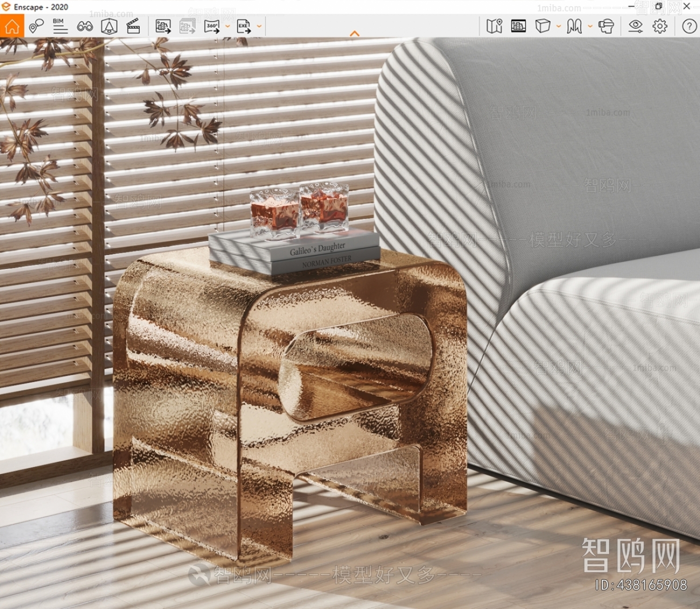The width and height of the screenshot is (700, 609).
Task: Open the Video Editor clapperboard icon
Action: 133,26
